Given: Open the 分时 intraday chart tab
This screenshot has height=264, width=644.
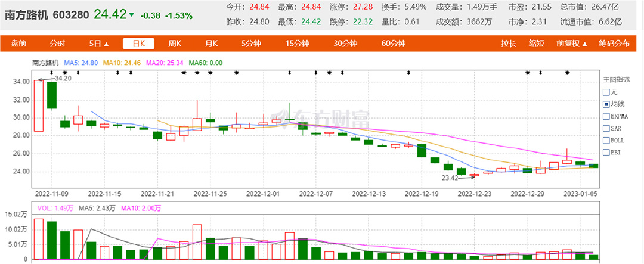Looking at the screenshot, I should (58, 44).
